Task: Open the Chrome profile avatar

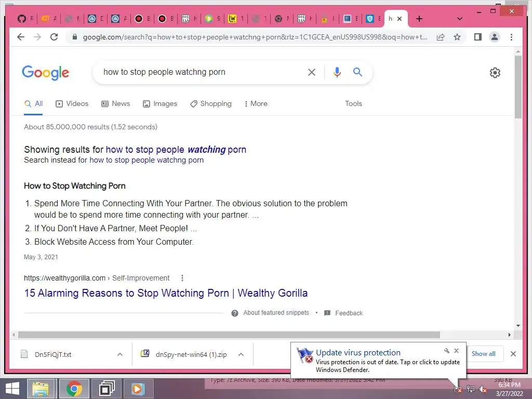Action: point(495,37)
